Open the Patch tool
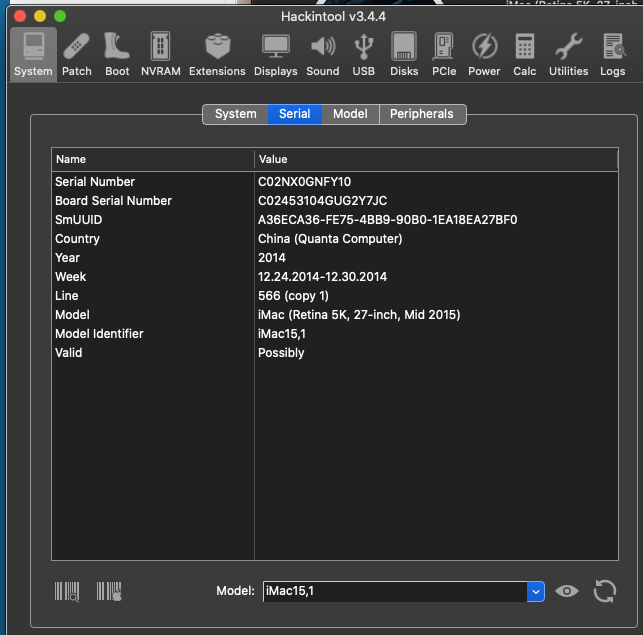Image resolution: width=643 pixels, height=635 pixels. [77, 55]
